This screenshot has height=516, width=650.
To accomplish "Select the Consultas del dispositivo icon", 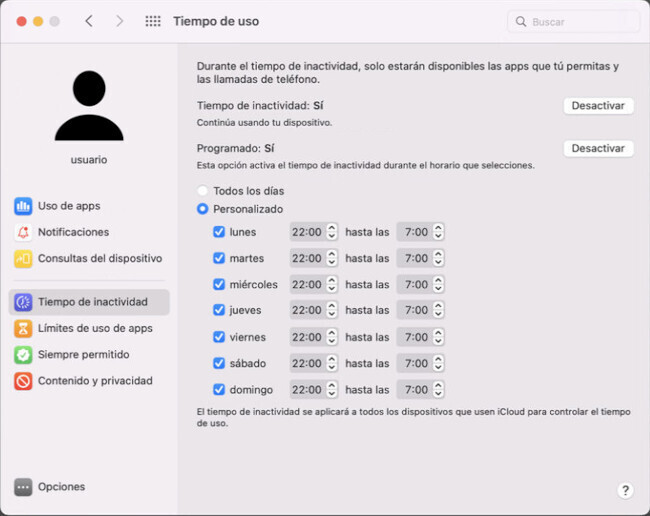I will coord(23,258).
